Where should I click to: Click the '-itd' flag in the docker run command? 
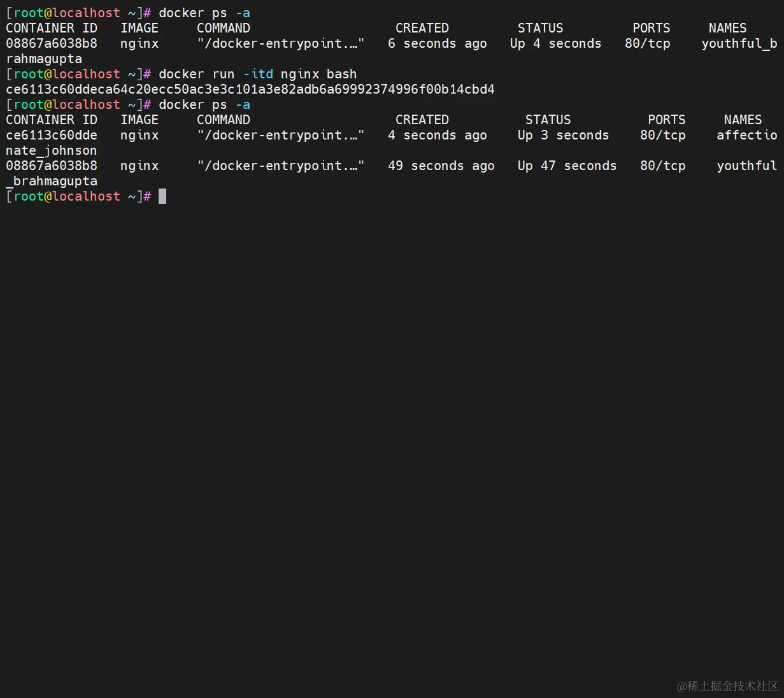click(257, 74)
